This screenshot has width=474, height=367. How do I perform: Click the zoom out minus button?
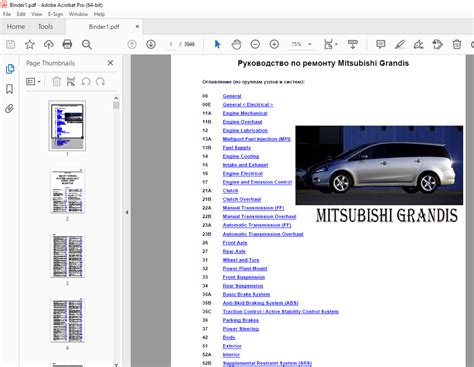tap(255, 44)
